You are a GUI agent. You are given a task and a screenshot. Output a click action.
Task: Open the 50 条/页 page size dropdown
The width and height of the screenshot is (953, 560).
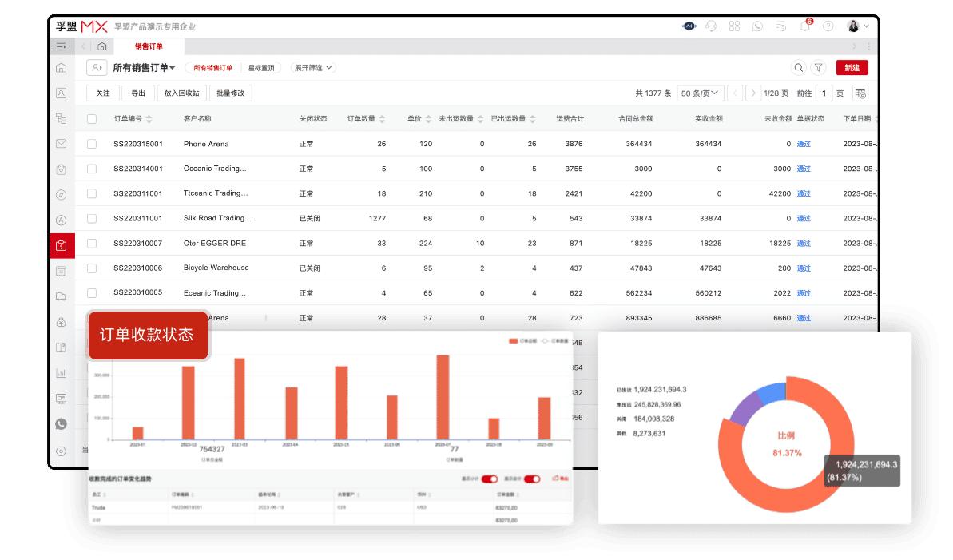click(701, 93)
